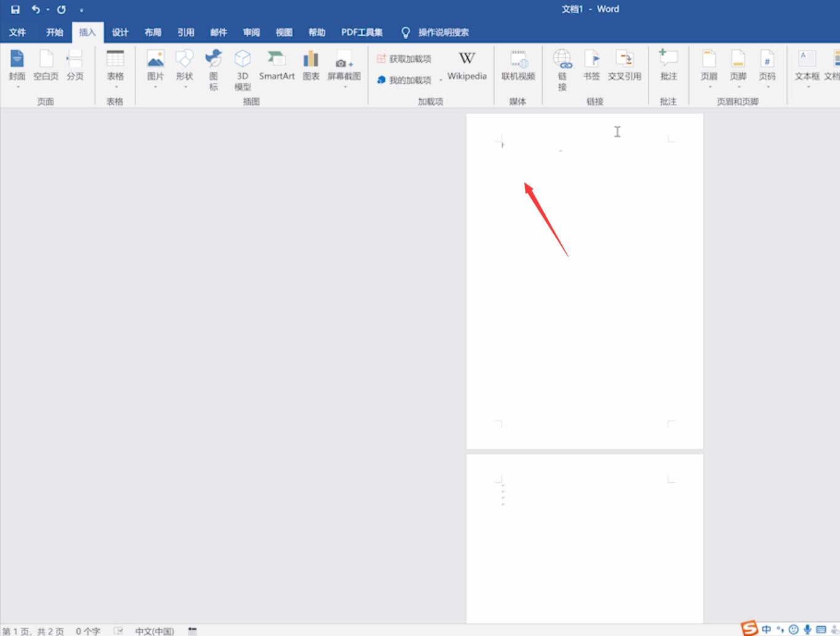This screenshot has width=840, height=636.
Task: Undo the last action
Action: [36, 9]
